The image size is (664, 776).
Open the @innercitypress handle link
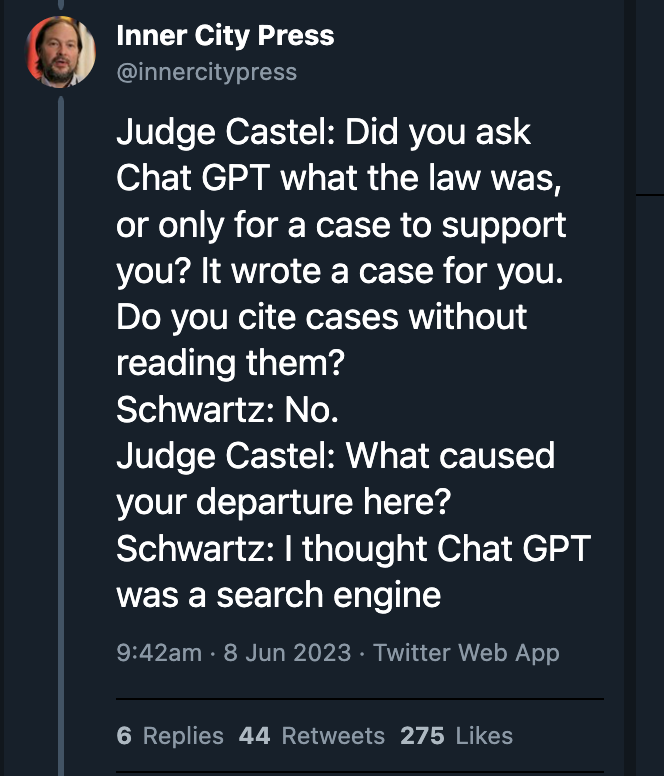[x=206, y=72]
